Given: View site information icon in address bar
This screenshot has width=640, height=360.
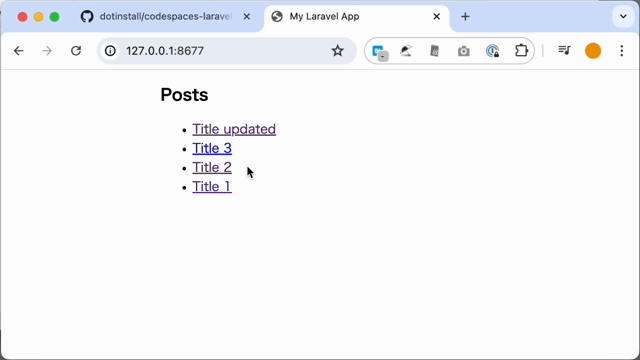Looking at the screenshot, I should [x=110, y=51].
